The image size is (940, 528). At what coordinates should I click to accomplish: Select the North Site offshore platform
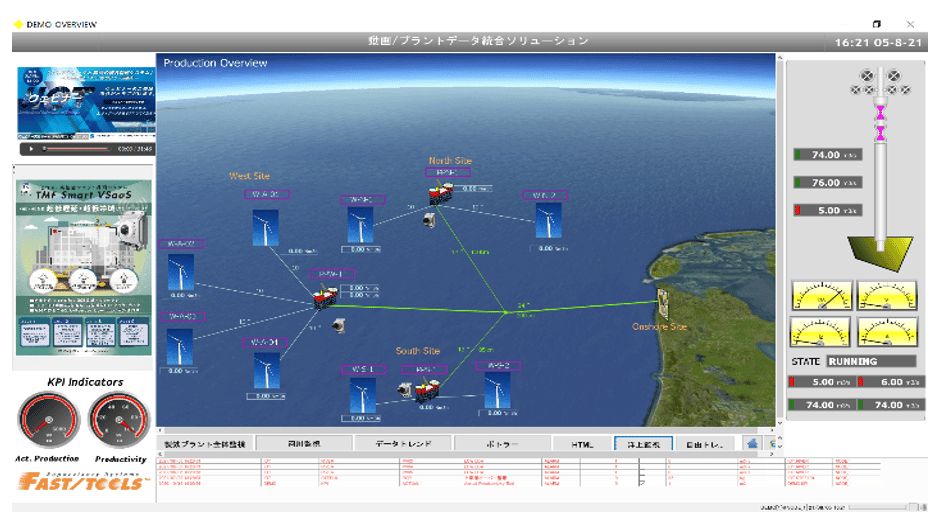click(x=440, y=193)
